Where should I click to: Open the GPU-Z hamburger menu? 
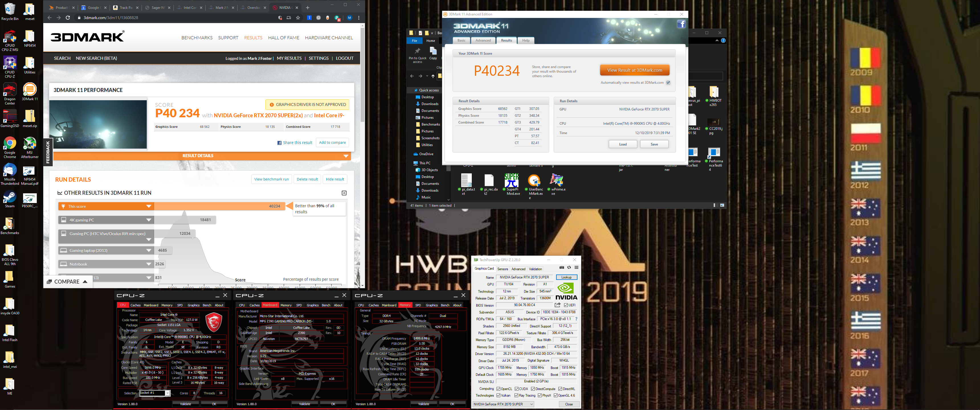click(576, 267)
